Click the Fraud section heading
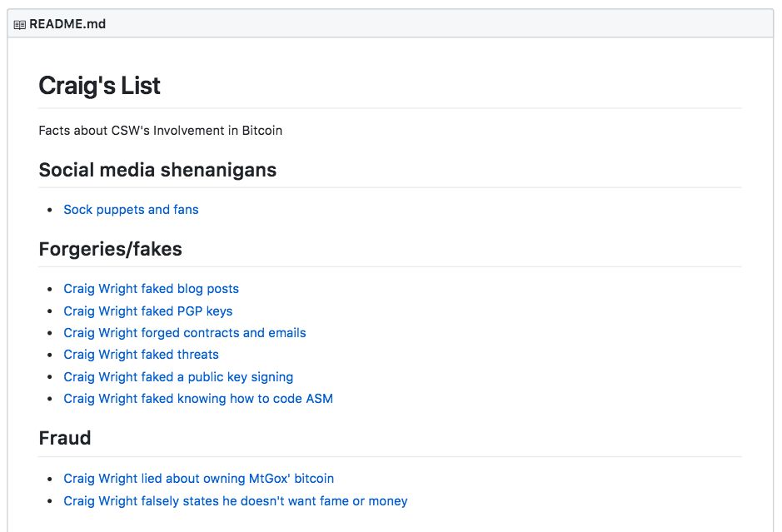Viewport: 782px width, 532px height. pyautogui.click(x=65, y=438)
